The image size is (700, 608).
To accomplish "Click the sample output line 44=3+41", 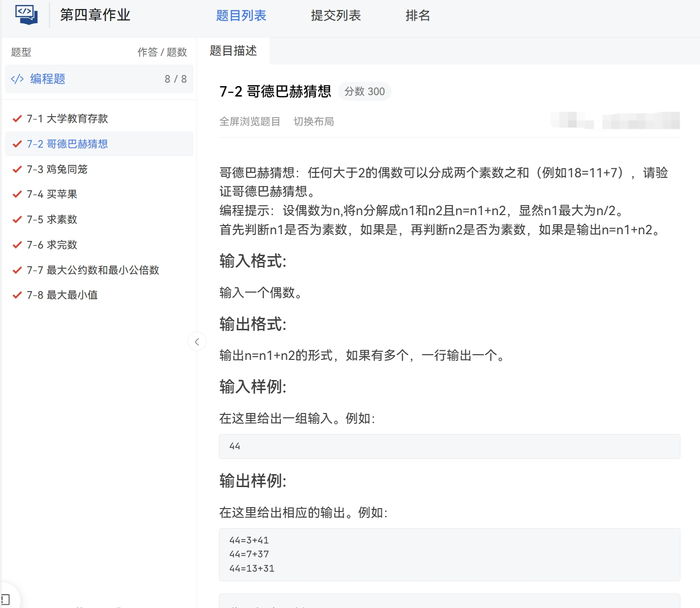I will click(x=249, y=540).
